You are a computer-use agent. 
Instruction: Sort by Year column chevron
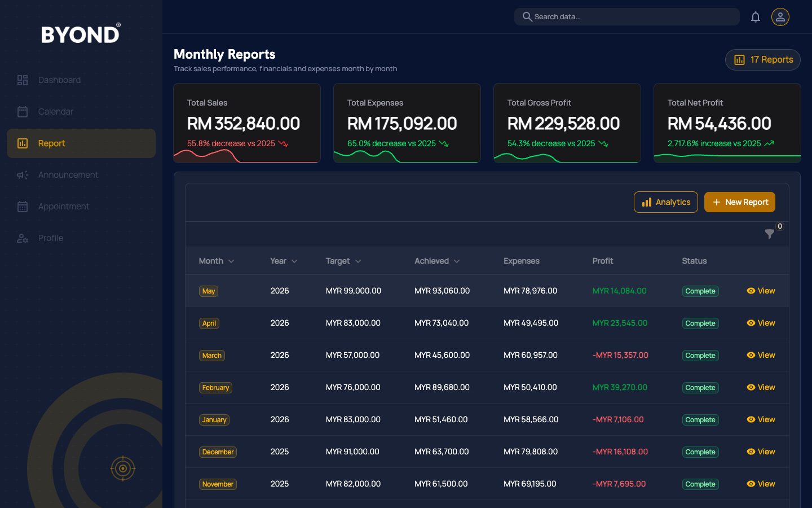point(294,261)
